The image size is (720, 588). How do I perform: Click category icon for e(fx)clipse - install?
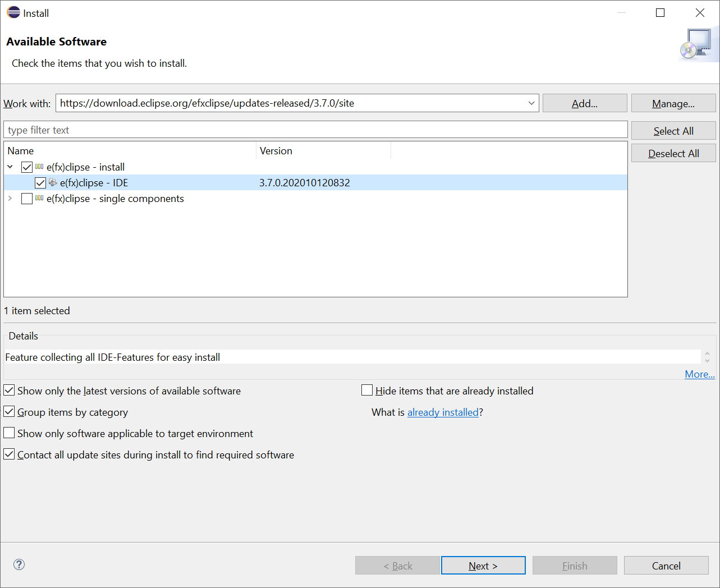click(39, 167)
